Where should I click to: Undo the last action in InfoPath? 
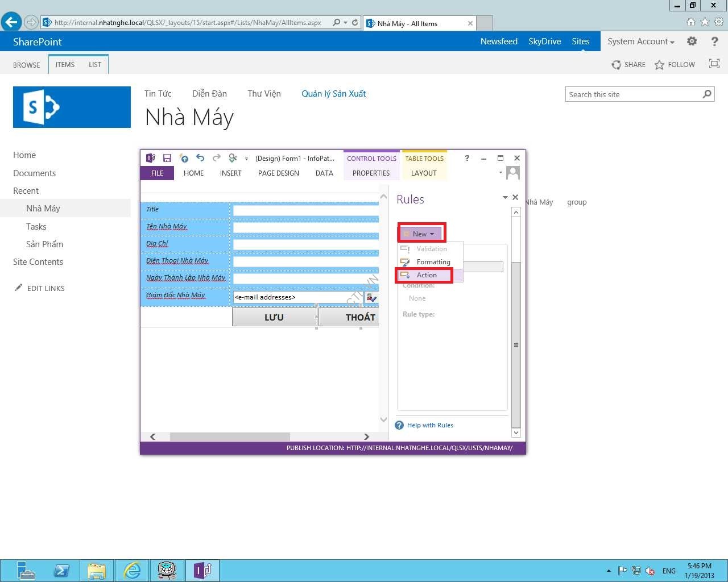coord(200,159)
